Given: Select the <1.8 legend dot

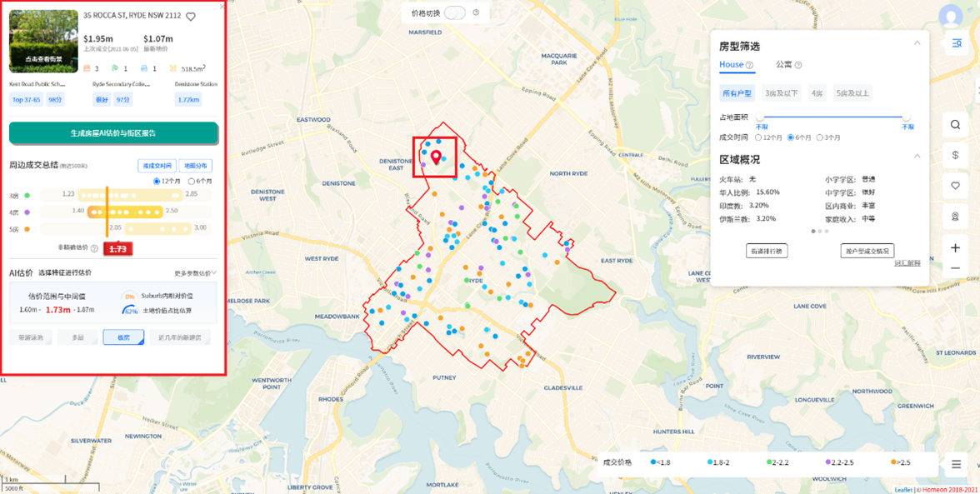Looking at the screenshot, I should [653, 462].
